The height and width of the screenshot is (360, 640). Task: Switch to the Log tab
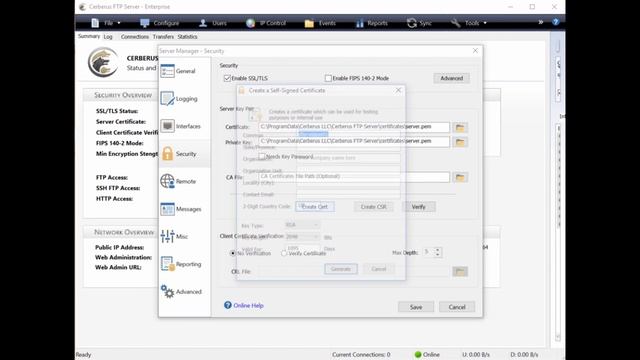pyautogui.click(x=108, y=37)
